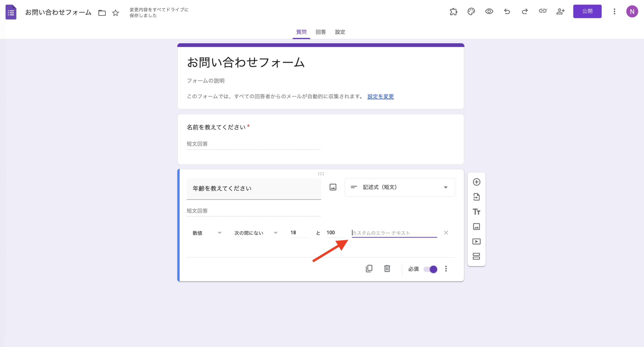
Task: Open the add-ons puzzle icon
Action: [453, 12]
